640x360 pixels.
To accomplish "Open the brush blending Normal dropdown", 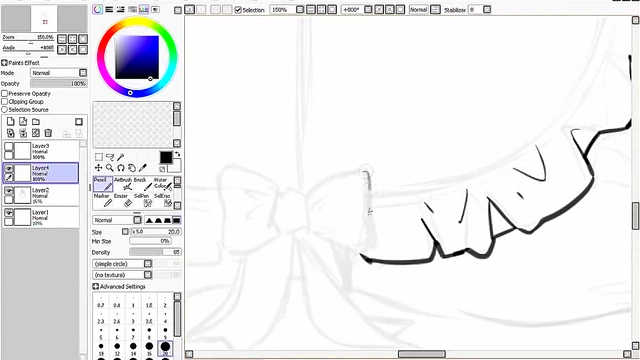I will (x=117, y=220).
